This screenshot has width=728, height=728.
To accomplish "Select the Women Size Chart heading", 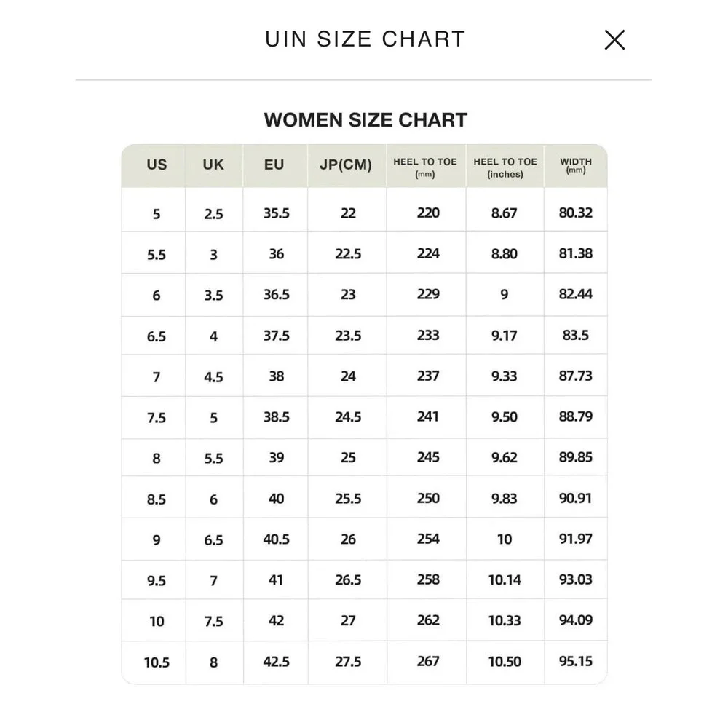I will pos(365,120).
